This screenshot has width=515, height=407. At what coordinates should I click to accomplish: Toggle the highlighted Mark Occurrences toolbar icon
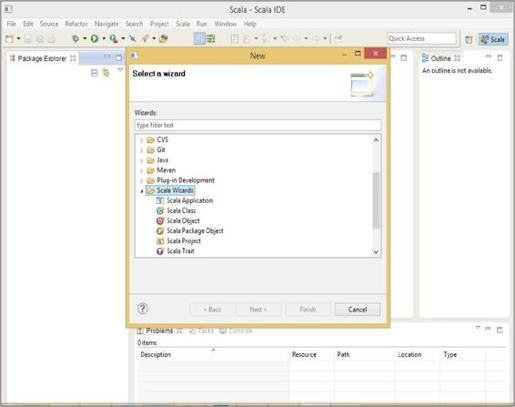pos(199,39)
